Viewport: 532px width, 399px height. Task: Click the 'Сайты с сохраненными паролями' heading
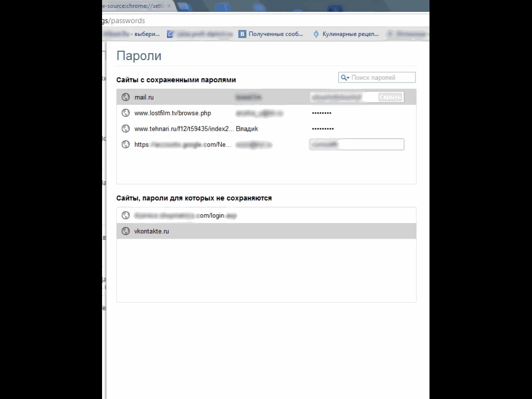coord(176,80)
